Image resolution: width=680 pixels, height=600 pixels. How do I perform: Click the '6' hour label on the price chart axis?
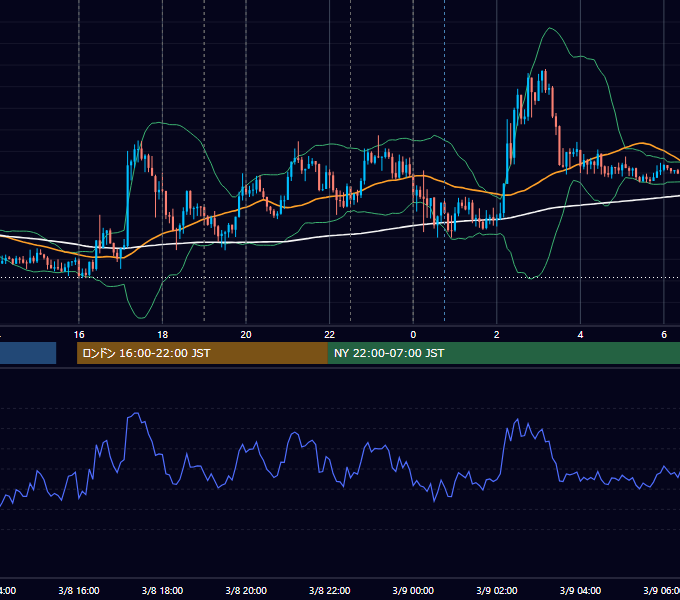pyautogui.click(x=664, y=335)
